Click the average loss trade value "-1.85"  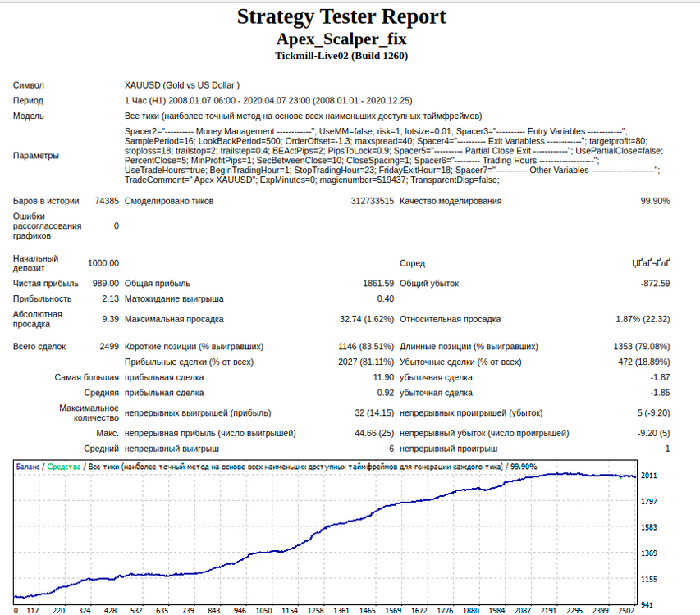point(661,394)
